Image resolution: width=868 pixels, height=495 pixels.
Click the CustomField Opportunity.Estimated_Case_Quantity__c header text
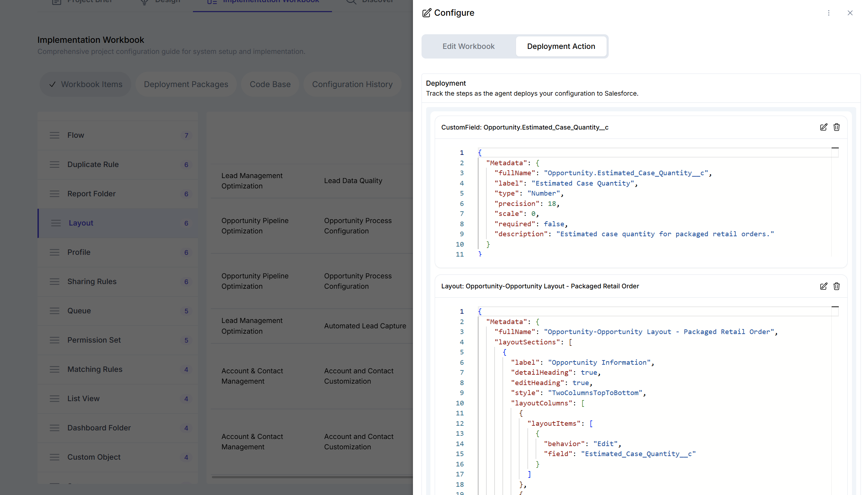pos(525,127)
